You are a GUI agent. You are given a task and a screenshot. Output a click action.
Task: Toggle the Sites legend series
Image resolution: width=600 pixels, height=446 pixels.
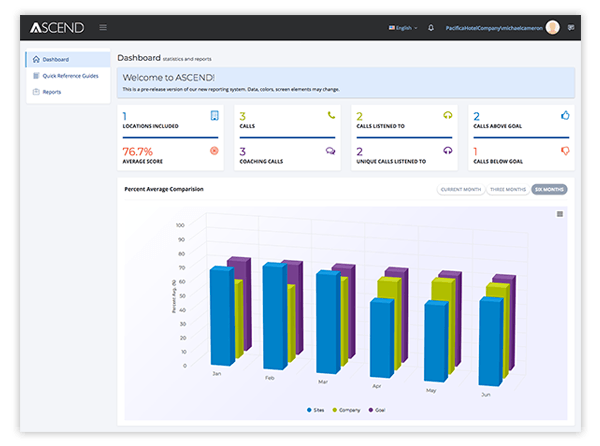tap(315, 410)
